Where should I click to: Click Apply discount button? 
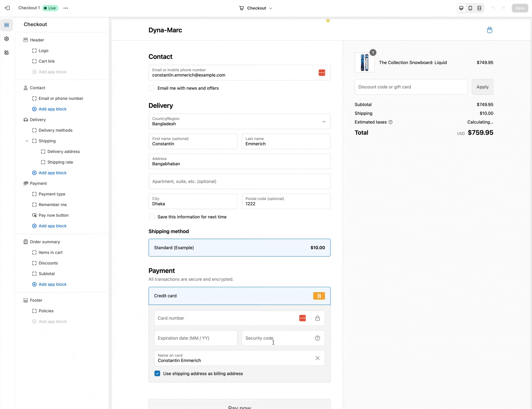(482, 87)
